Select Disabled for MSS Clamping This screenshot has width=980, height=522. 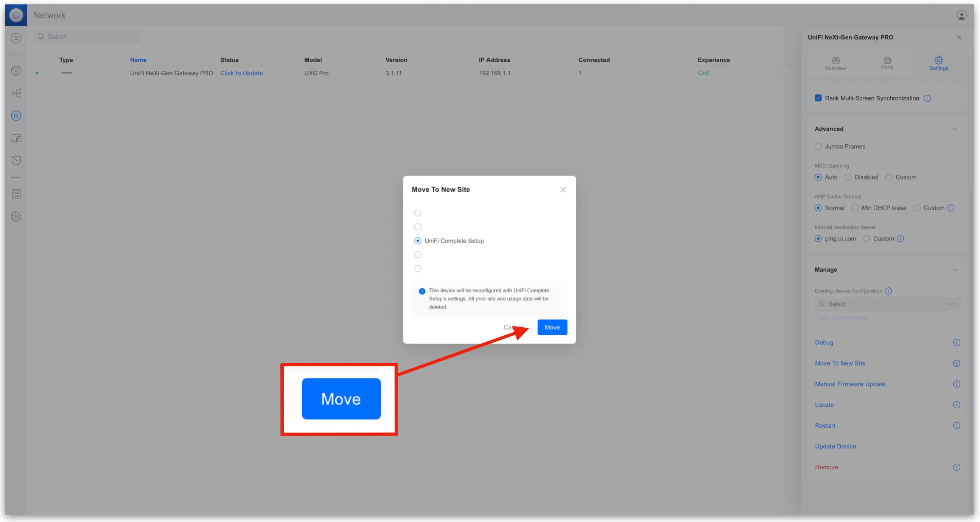pos(848,177)
